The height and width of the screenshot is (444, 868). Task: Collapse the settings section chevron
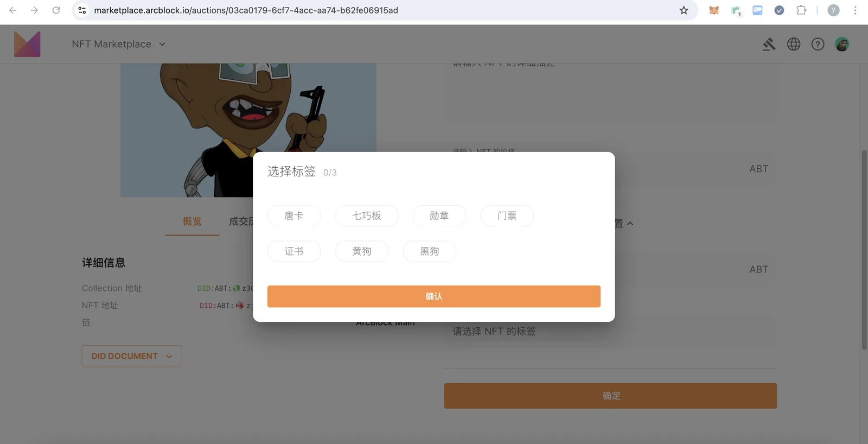(x=630, y=224)
